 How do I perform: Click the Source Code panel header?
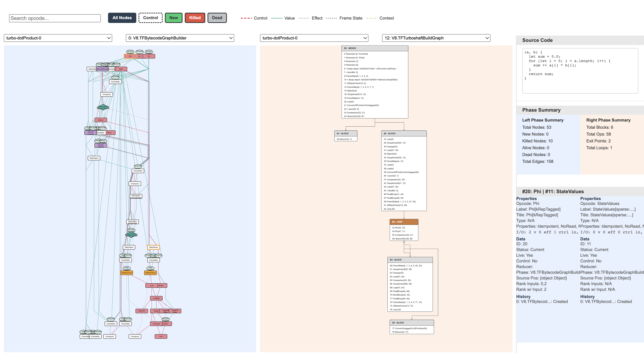pyautogui.click(x=580, y=40)
